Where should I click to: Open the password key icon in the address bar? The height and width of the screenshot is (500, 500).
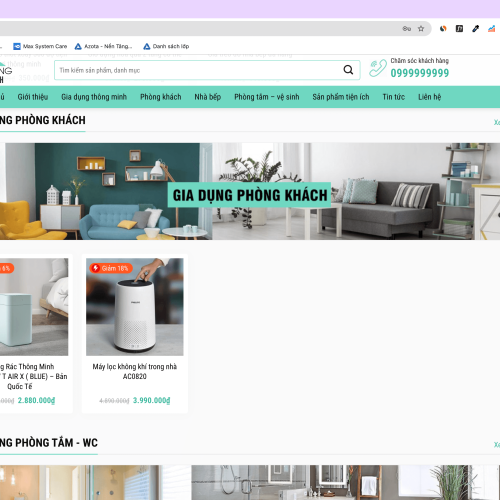coord(407,29)
